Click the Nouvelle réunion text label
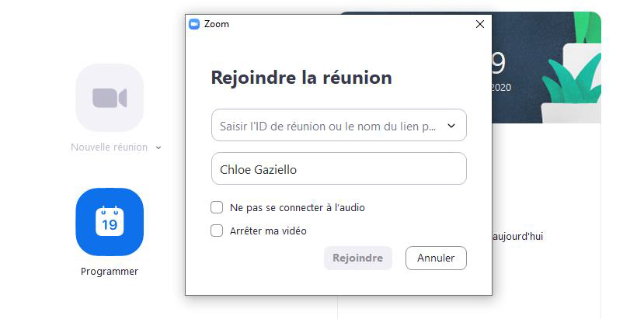The width and height of the screenshot is (644, 319). coord(109,147)
